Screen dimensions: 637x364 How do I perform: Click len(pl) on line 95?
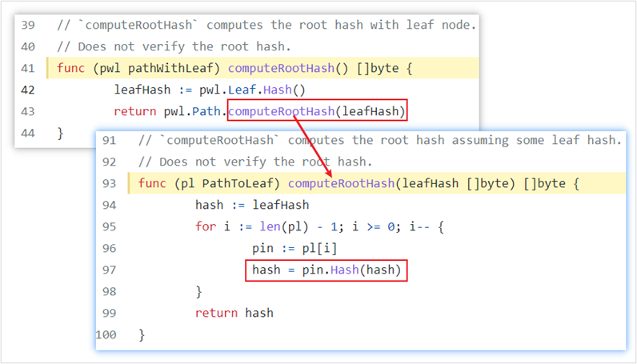(x=284, y=226)
